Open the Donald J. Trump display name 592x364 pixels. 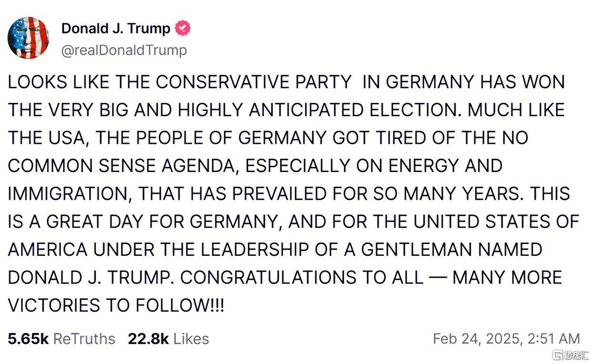(116, 29)
